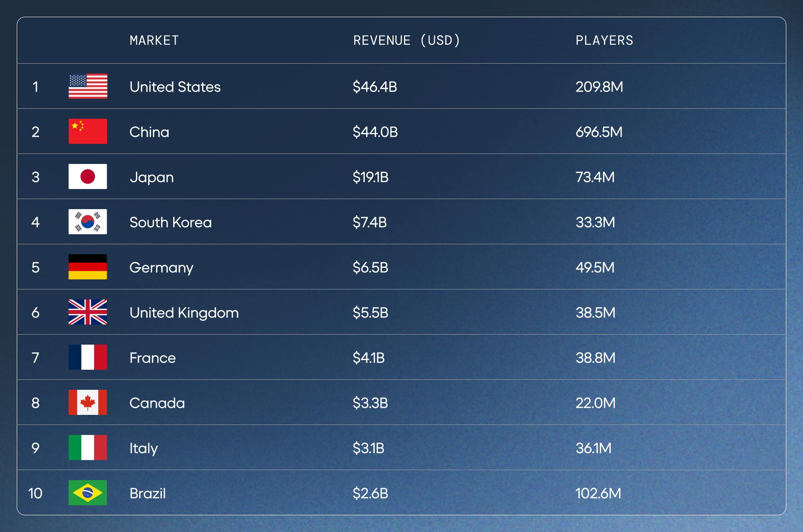Click the France tricolor flag

point(88,357)
